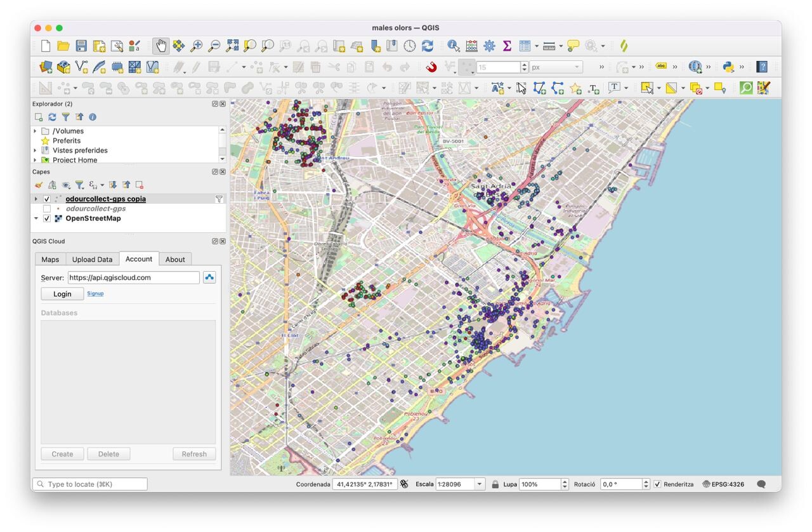The image size is (812, 532).
Task: Click the Explorador info properties icon
Action: pos(93,117)
